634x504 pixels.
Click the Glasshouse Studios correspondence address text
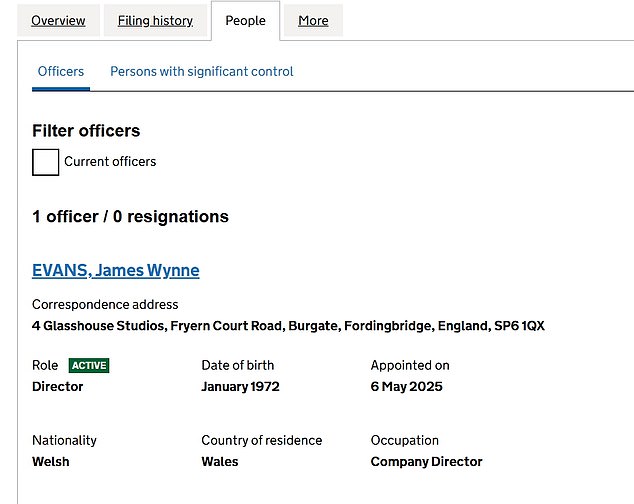(288, 326)
